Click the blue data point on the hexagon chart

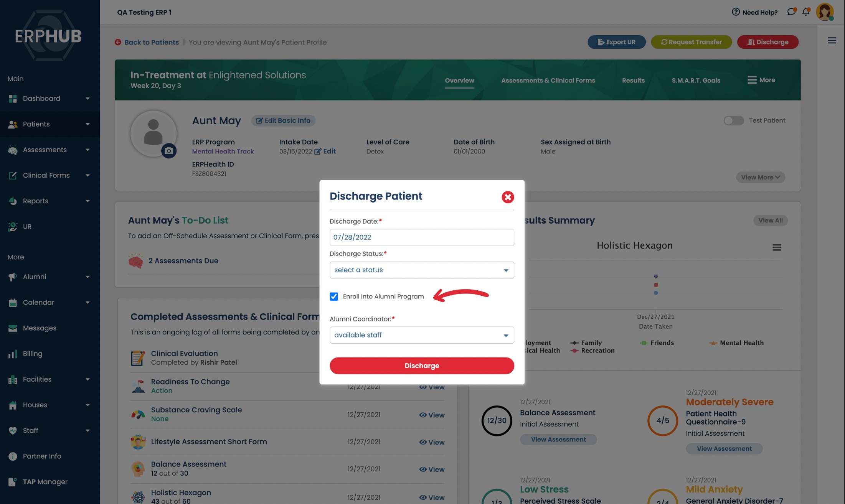[656, 293]
